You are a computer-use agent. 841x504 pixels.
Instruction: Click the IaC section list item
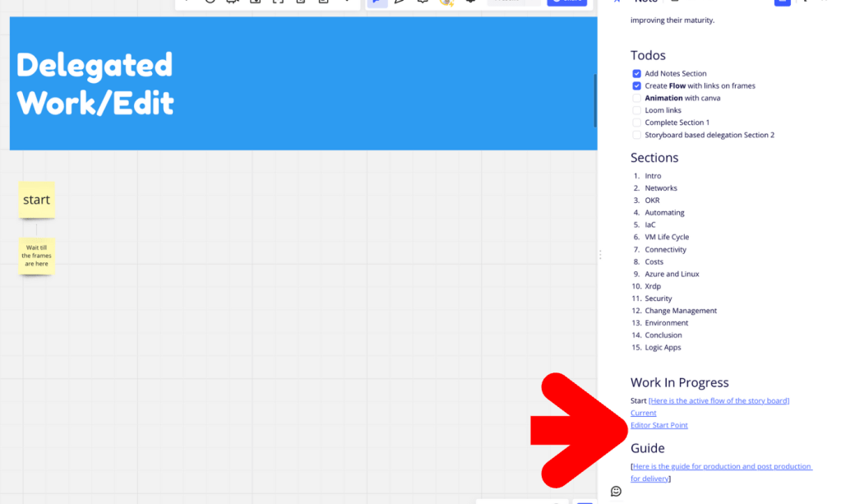650,224
